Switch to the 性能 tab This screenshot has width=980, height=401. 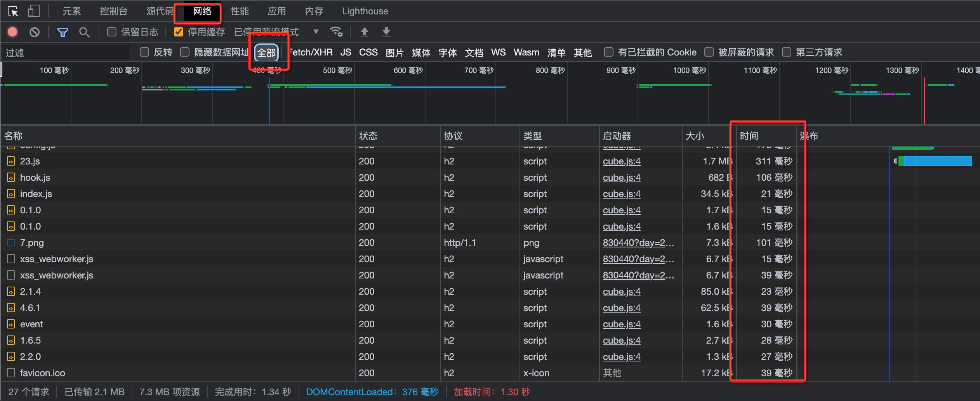point(240,11)
